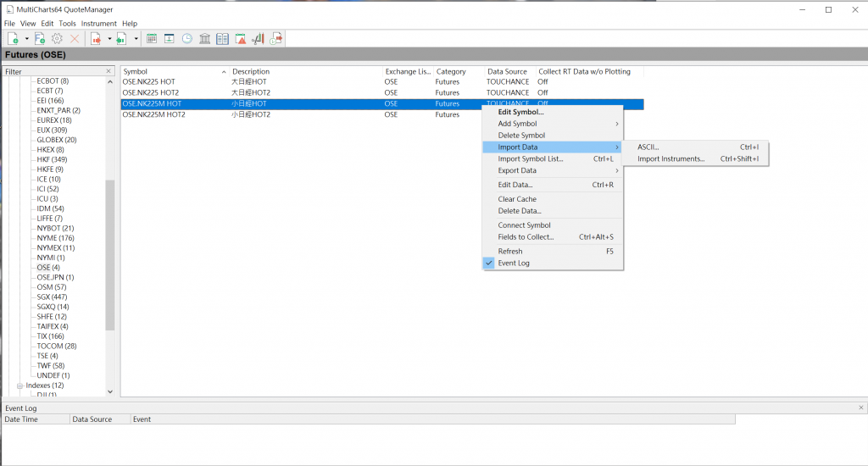
Task: Click the calendar pin toolbar icon
Action: coord(170,39)
